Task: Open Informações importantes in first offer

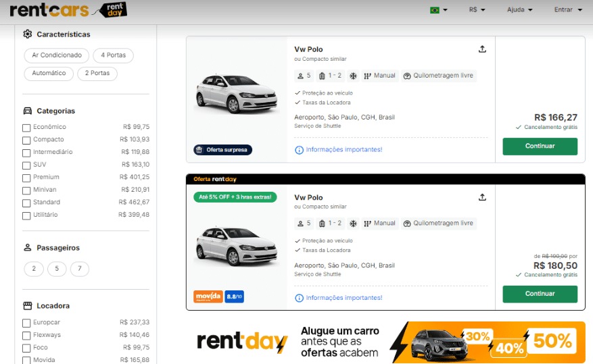Action: (343, 149)
